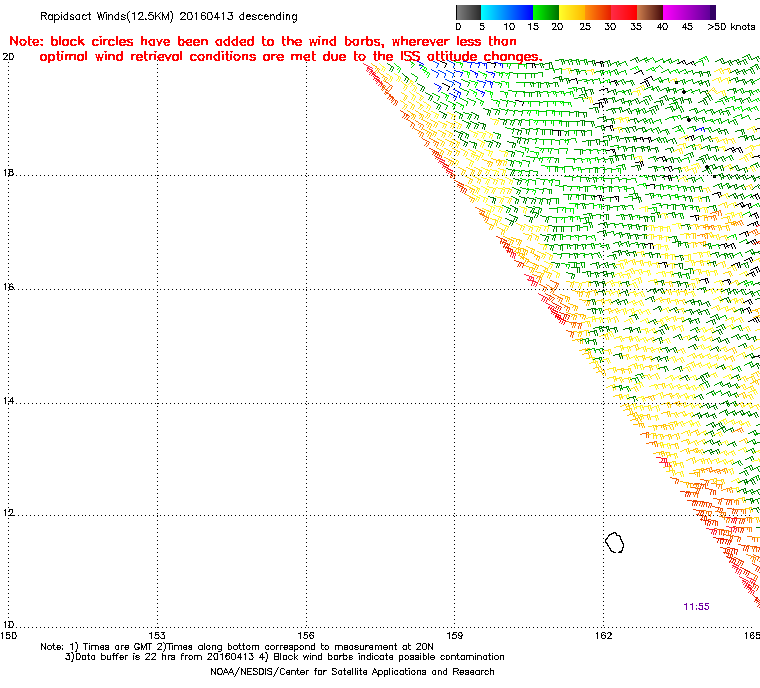
Task: Click the dark purple above-50 knots color segment
Action: (x=713, y=12)
